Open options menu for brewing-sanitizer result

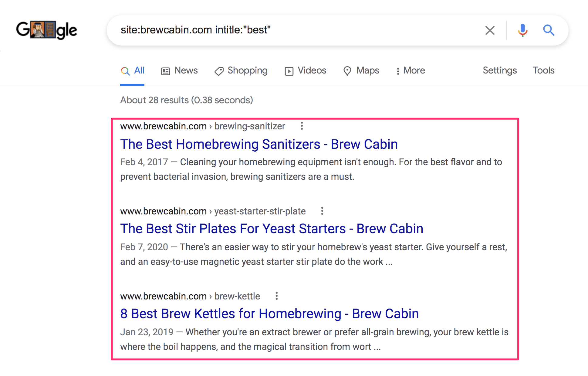pos(302,126)
